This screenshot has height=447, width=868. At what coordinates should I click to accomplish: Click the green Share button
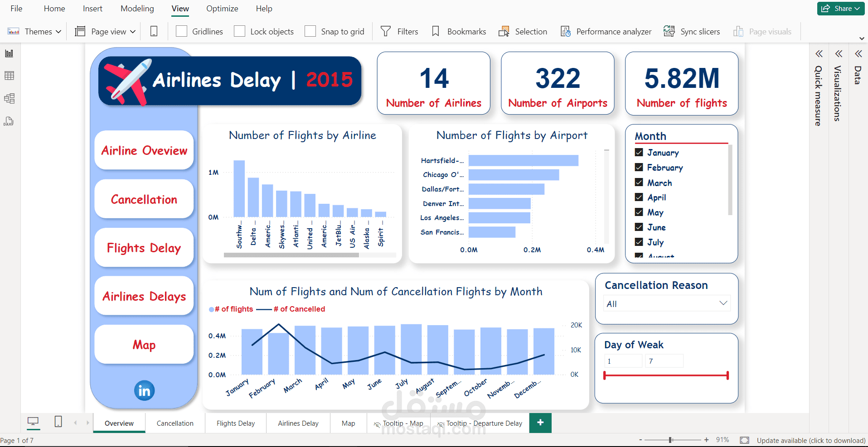tap(841, 8)
